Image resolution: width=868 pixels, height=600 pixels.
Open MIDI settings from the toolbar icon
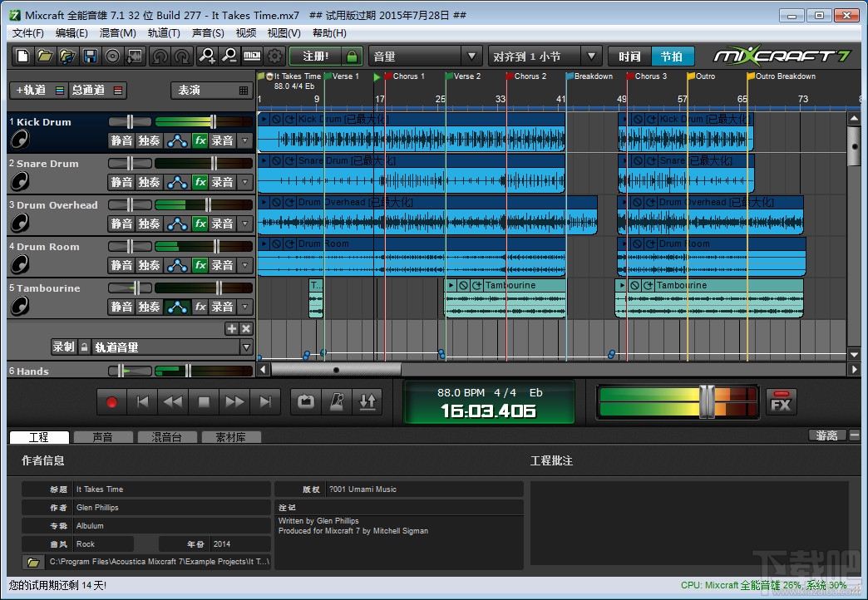(252, 57)
